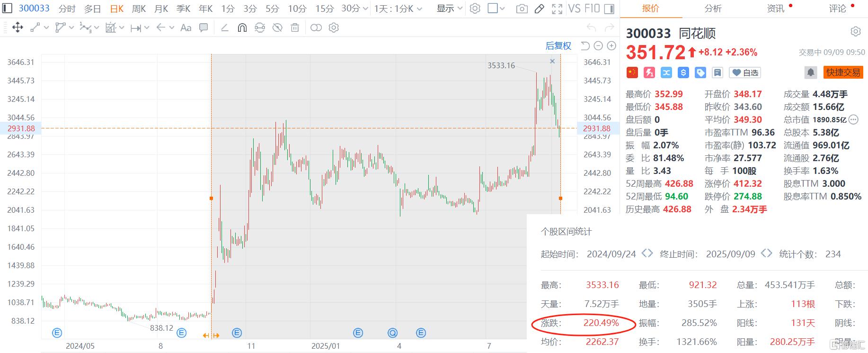The image size is (868, 353).
Task: Click the 快捷交易 quick trade button
Action: [x=843, y=72]
